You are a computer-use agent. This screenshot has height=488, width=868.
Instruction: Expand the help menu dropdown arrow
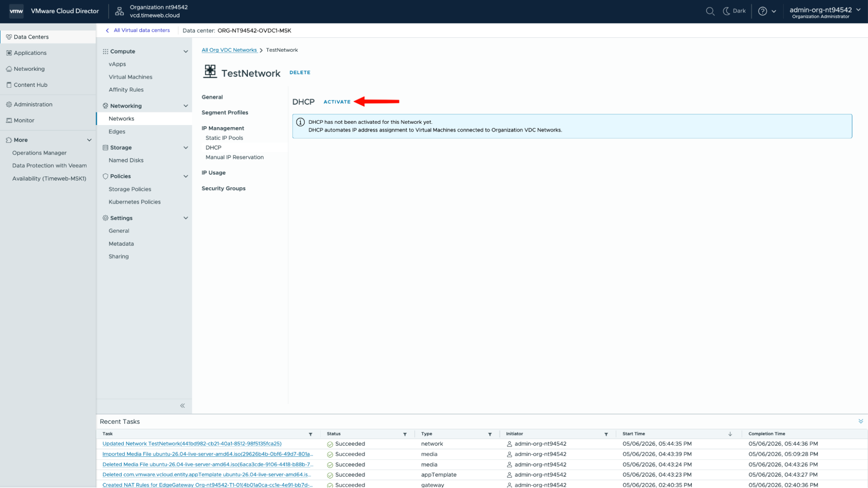(774, 12)
